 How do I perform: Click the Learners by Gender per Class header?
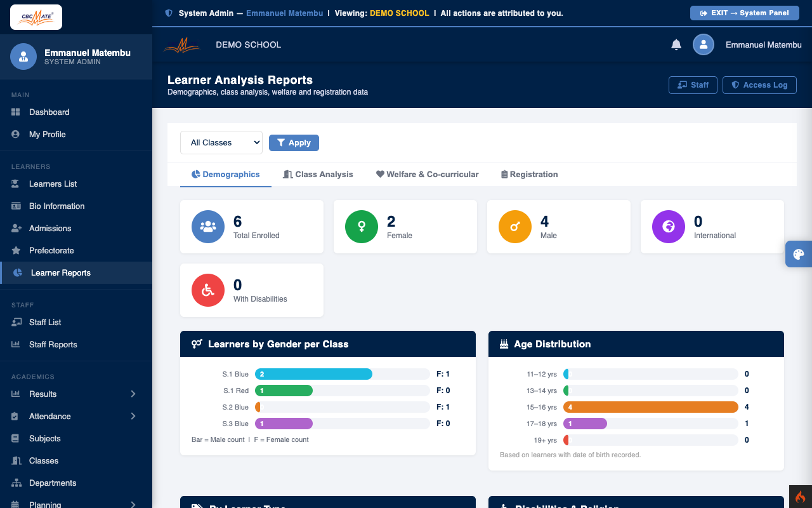coord(328,344)
